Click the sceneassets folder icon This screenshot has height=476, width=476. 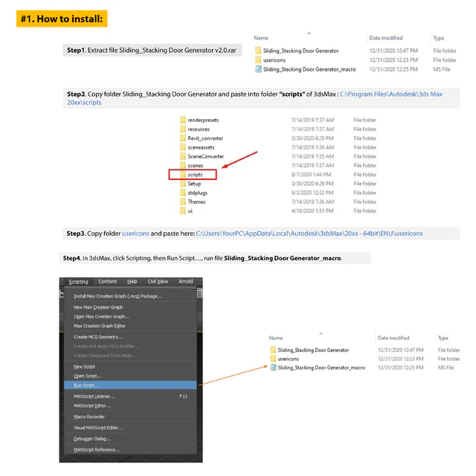click(182, 147)
